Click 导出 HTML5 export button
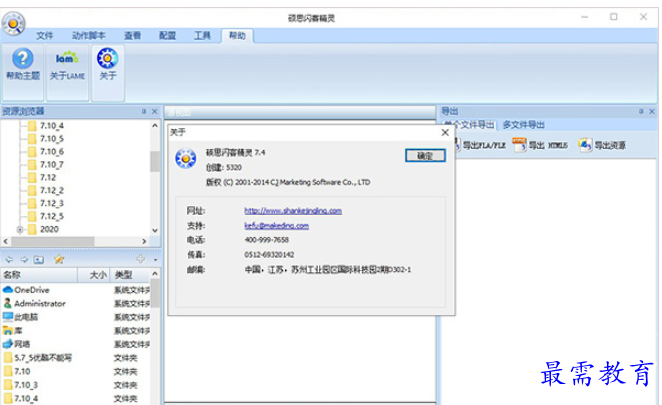The height and width of the screenshot is (405, 662). [x=540, y=145]
